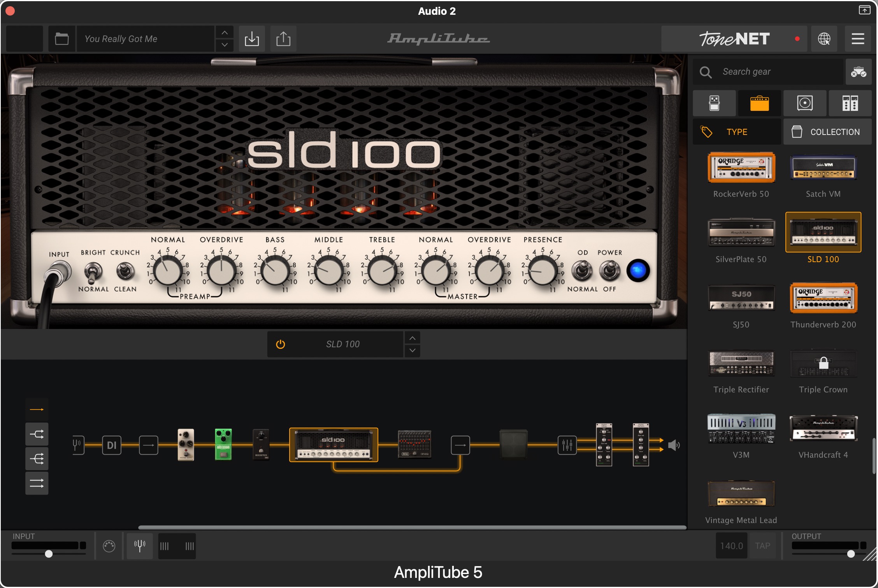Switch to the amplifiers gear tab
Image resolution: width=878 pixels, height=588 pixels.
tap(759, 103)
